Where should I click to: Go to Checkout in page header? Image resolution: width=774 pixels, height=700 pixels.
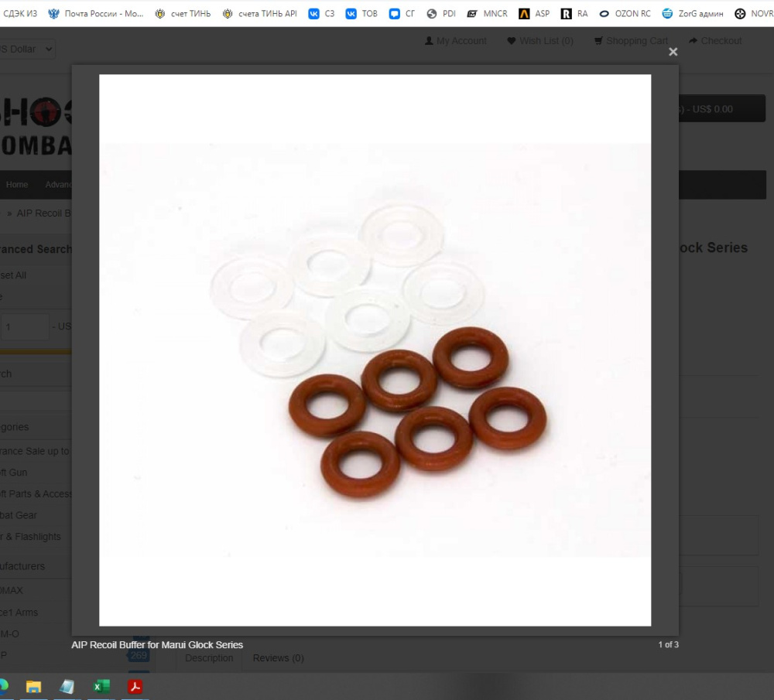click(x=715, y=41)
